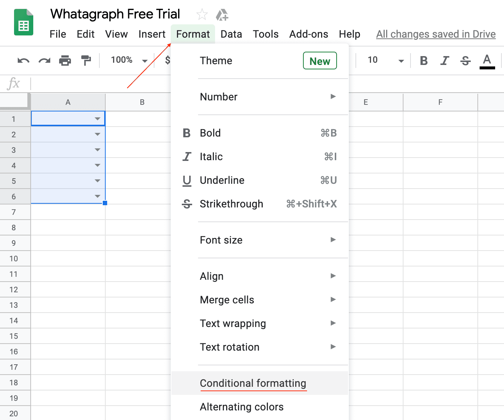Viewport: 504px width, 420px height.
Task: Toggle bold formatting in the toolbar
Action: 424,61
